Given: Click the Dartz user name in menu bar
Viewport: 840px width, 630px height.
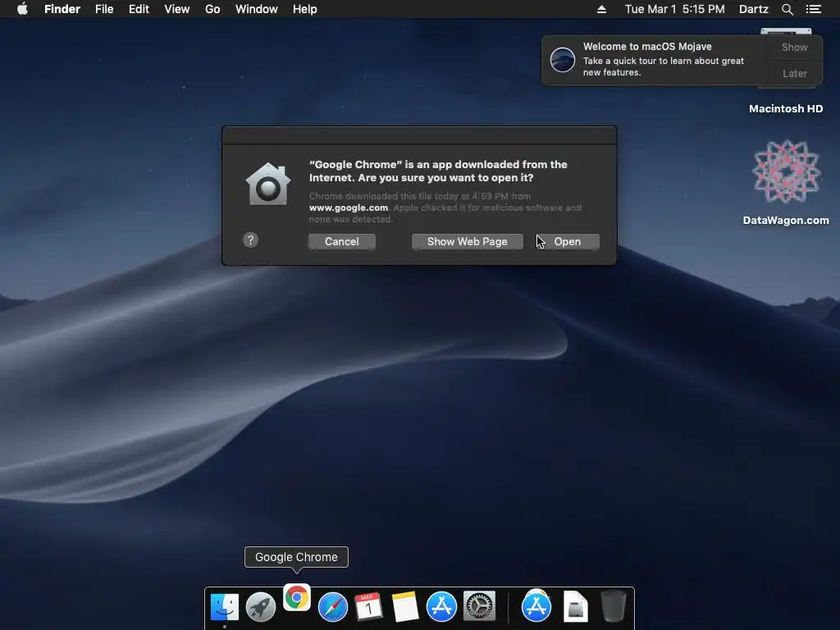Looking at the screenshot, I should [754, 9].
